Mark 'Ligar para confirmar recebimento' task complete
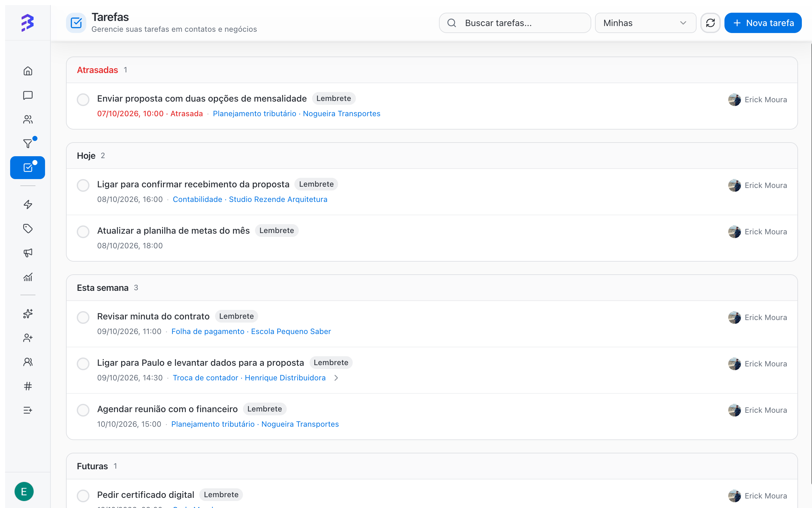The image size is (812, 508). (x=83, y=185)
